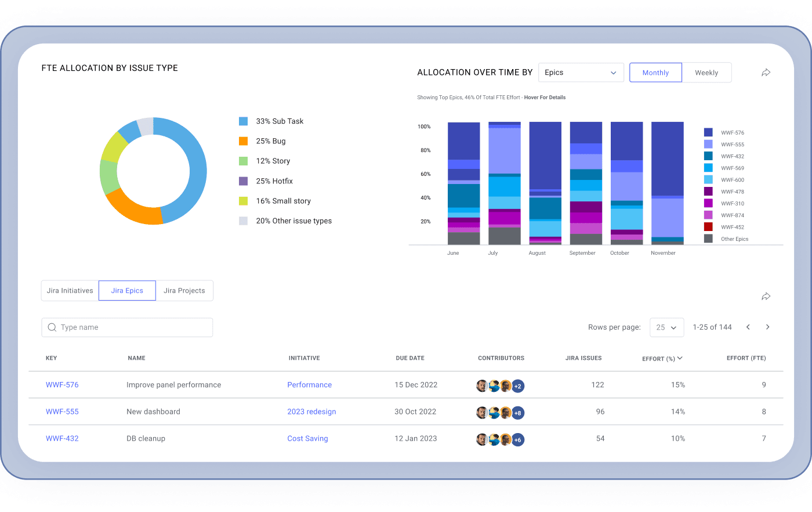Click the Bug orange legend swatch
This screenshot has width=812, height=512.
coord(244,141)
